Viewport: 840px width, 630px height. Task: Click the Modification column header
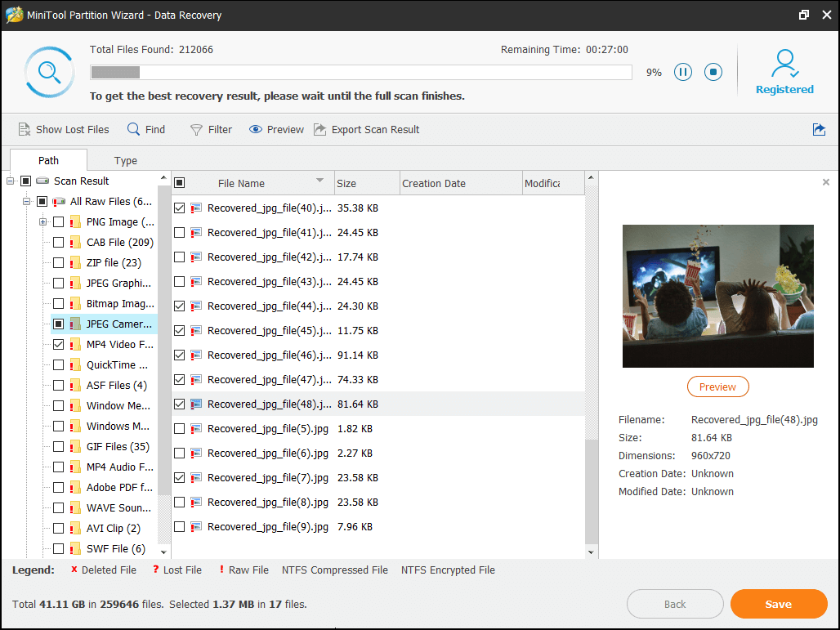553,183
